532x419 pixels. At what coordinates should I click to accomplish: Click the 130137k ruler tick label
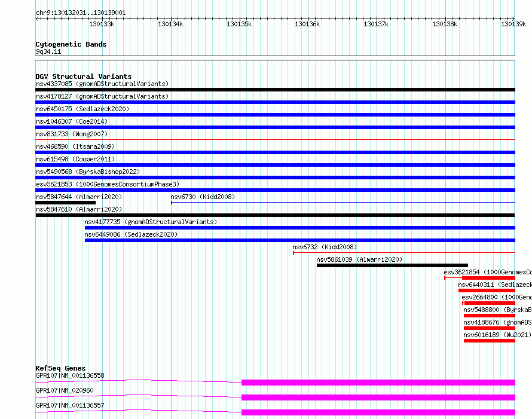coord(376,24)
